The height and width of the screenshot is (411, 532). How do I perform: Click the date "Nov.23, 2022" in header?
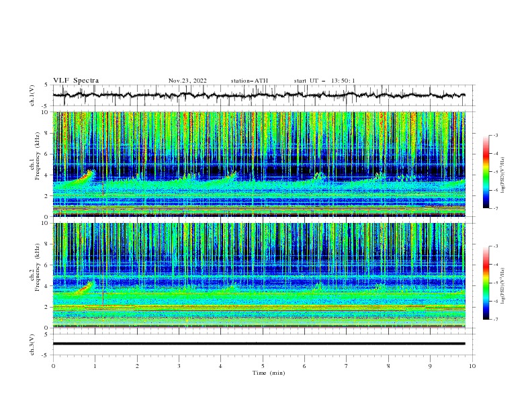coord(187,81)
